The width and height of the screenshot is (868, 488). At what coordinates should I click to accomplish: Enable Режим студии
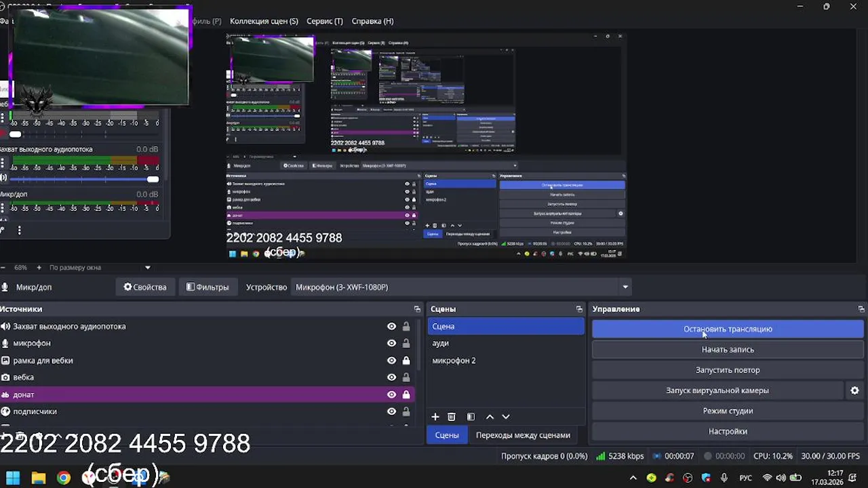tap(728, 411)
